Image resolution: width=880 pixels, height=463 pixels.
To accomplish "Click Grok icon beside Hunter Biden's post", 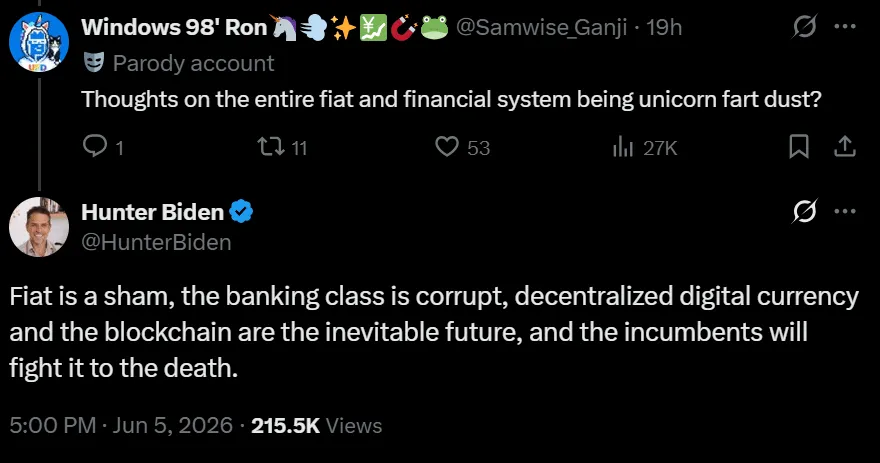I will (x=804, y=211).
